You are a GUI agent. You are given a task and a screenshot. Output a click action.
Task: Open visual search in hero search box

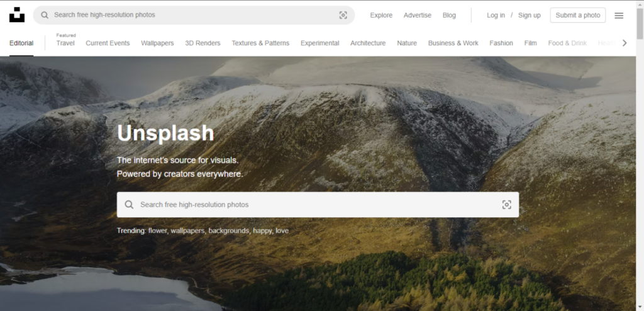(507, 205)
